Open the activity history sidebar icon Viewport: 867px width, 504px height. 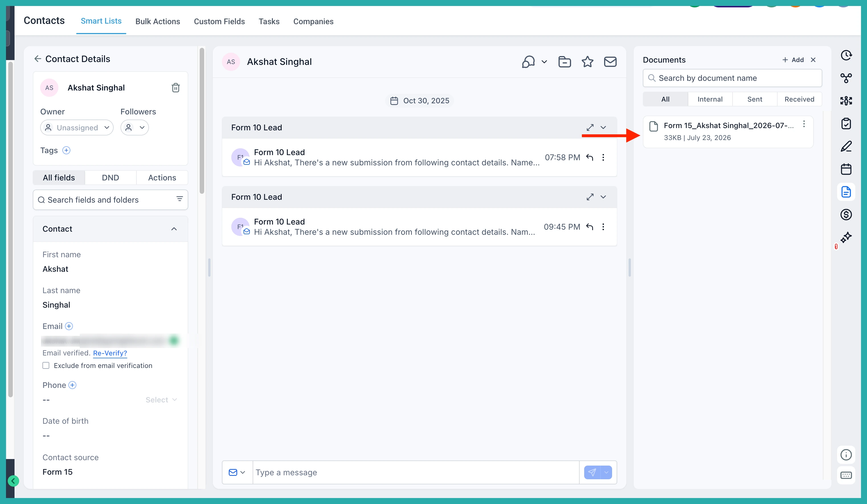(846, 55)
